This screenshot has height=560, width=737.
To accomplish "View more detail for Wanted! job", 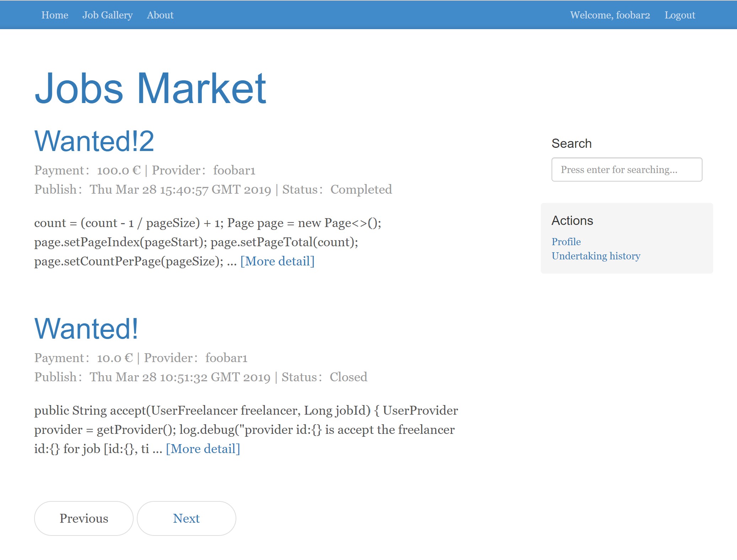I will click(203, 449).
